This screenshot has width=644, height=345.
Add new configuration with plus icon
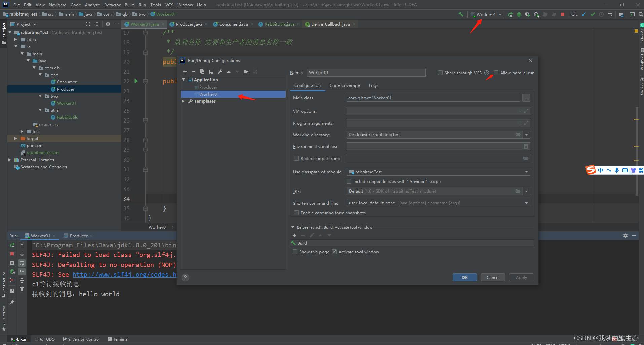tap(185, 72)
